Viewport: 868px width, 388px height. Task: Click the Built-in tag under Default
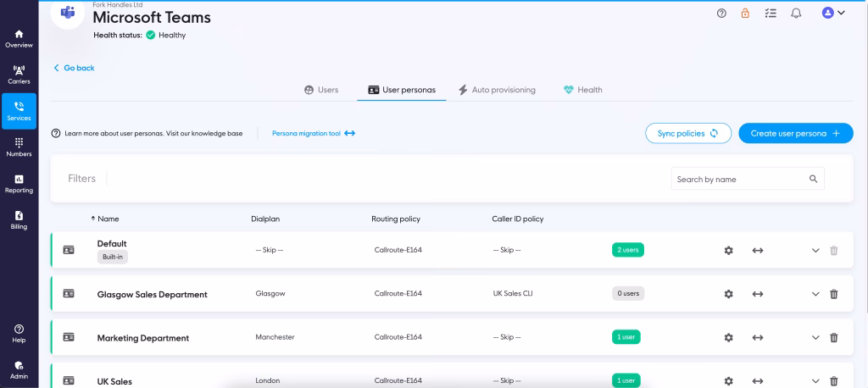tap(113, 258)
